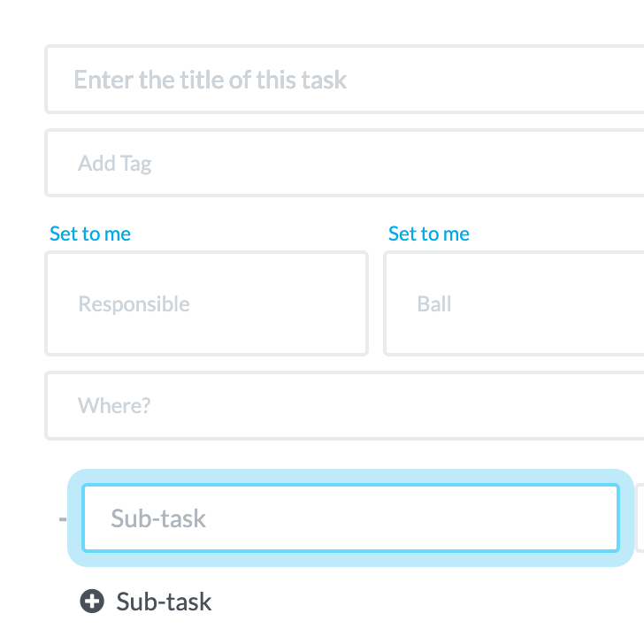Click into the Add Tag field
644x644 pixels.
[x=344, y=163]
